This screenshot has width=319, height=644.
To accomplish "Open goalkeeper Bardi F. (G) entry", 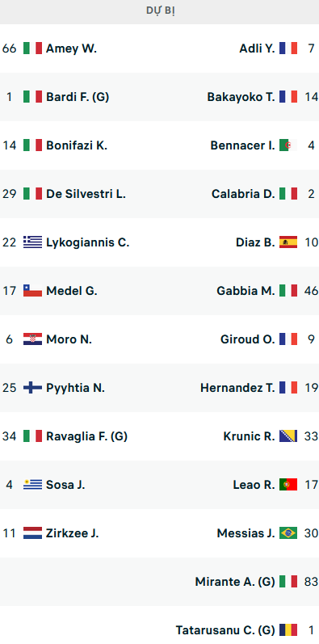I will (x=78, y=97).
